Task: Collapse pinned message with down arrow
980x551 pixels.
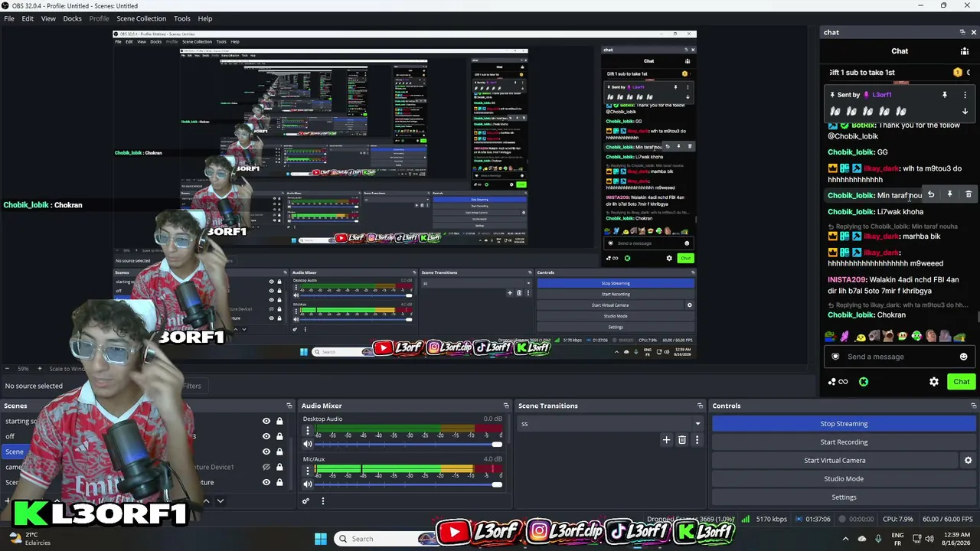Action: 965,112
